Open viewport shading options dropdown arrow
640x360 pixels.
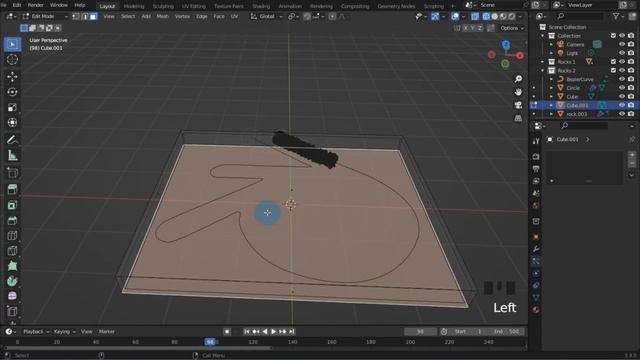click(520, 16)
